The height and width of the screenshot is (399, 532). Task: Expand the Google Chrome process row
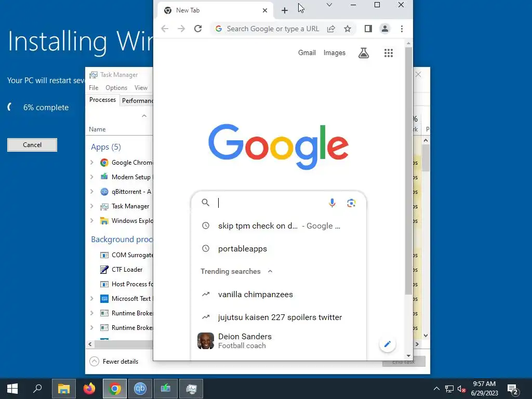tap(91, 163)
